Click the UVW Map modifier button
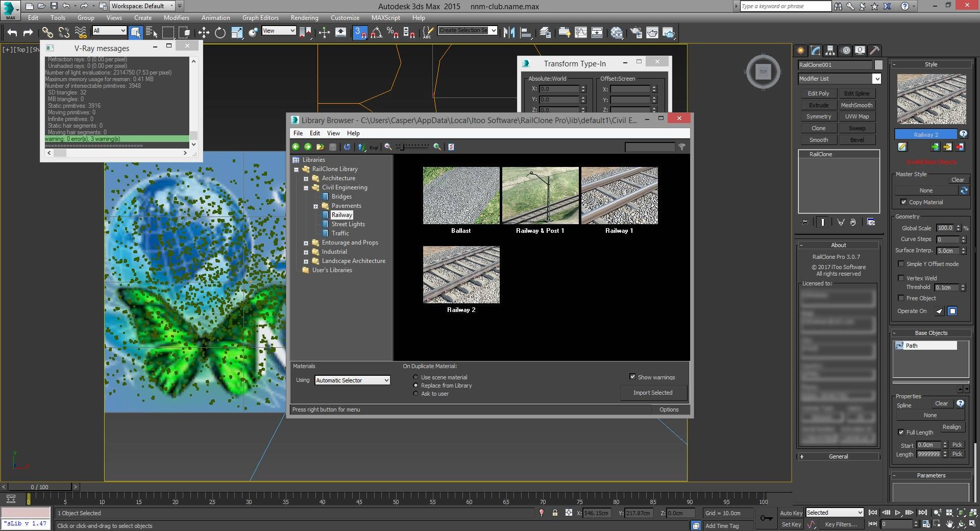Image resolution: width=980 pixels, height=531 pixels. (x=857, y=116)
